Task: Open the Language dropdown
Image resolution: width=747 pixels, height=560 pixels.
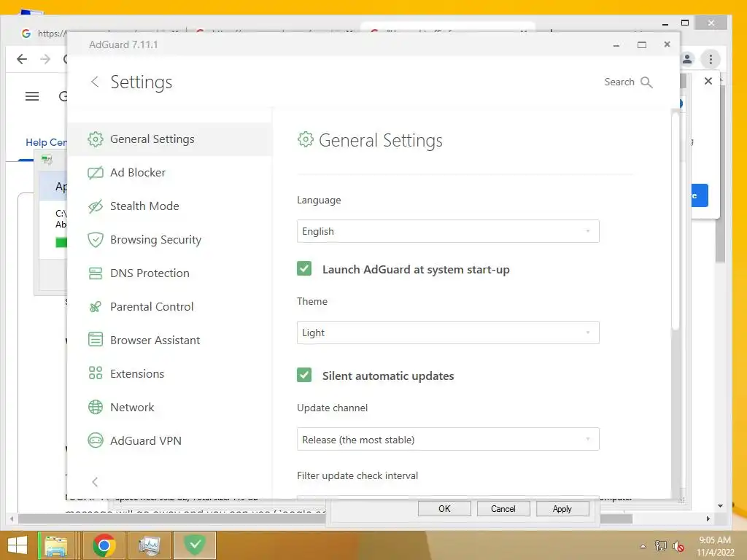Action: [448, 231]
